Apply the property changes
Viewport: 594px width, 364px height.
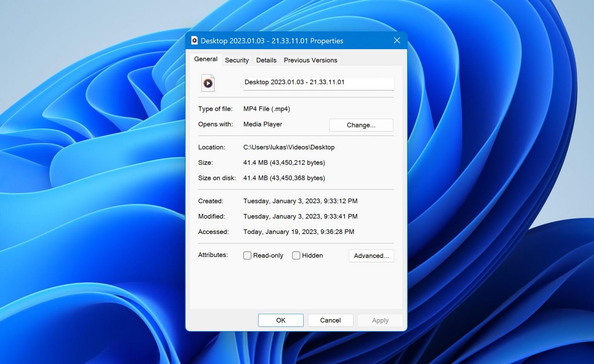click(x=380, y=320)
